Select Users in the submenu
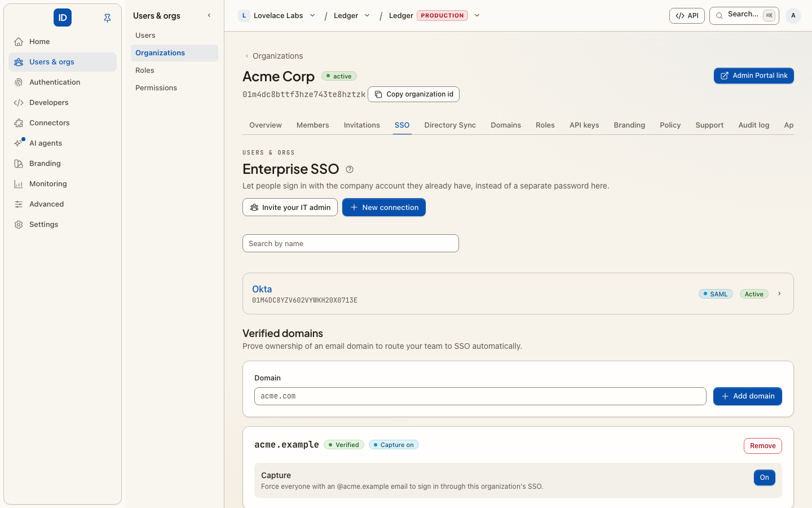The image size is (812, 508). point(175,36)
